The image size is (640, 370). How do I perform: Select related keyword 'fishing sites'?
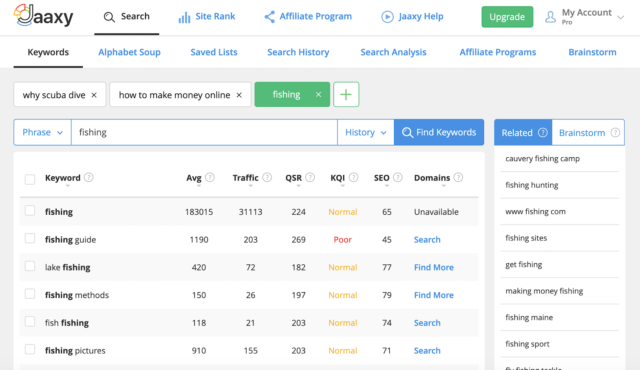(x=526, y=238)
